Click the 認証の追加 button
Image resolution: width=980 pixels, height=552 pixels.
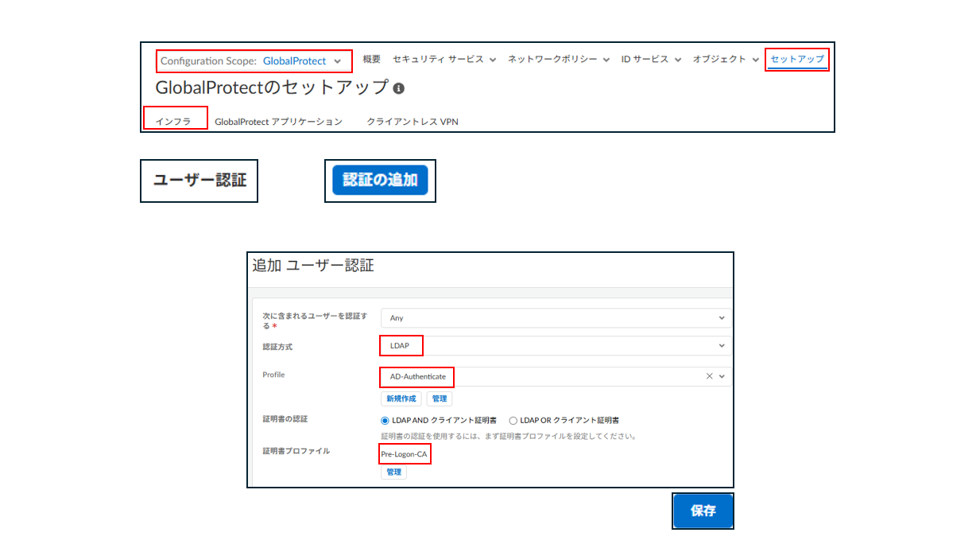point(380,181)
